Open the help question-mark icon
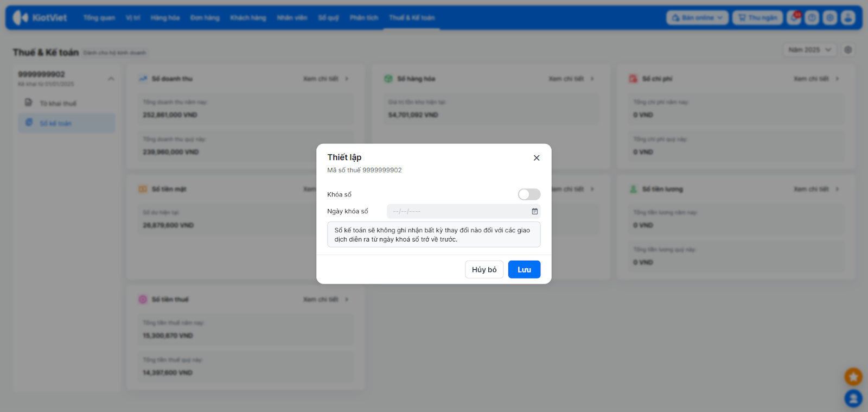The height and width of the screenshot is (412, 868). (812, 18)
